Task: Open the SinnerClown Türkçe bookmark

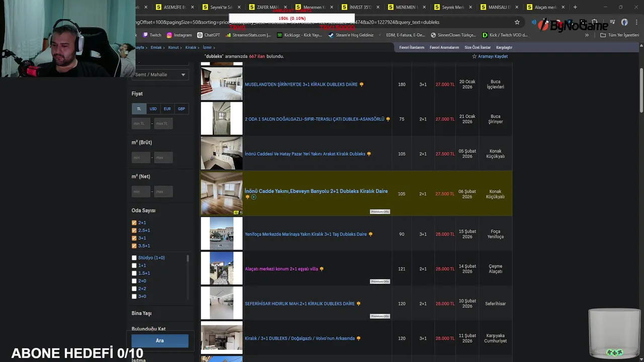Action: tap(453, 35)
